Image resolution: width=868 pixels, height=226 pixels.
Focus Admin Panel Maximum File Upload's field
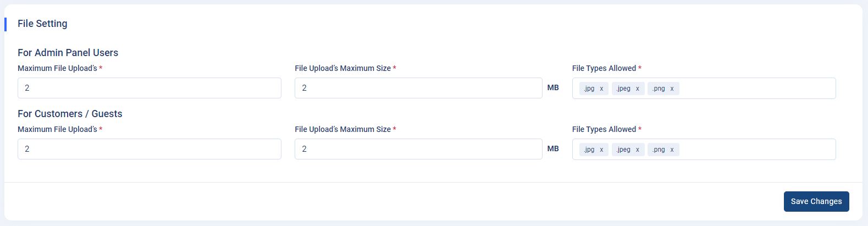(150, 88)
